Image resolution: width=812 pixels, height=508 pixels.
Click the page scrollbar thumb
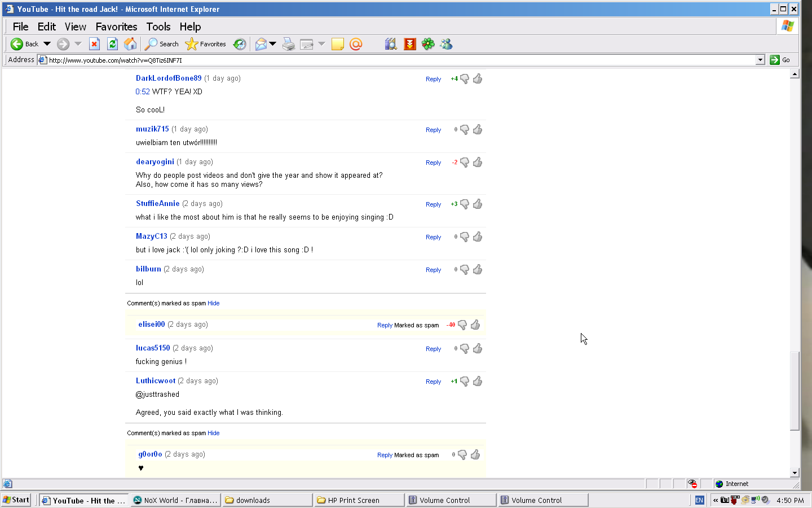(795, 391)
